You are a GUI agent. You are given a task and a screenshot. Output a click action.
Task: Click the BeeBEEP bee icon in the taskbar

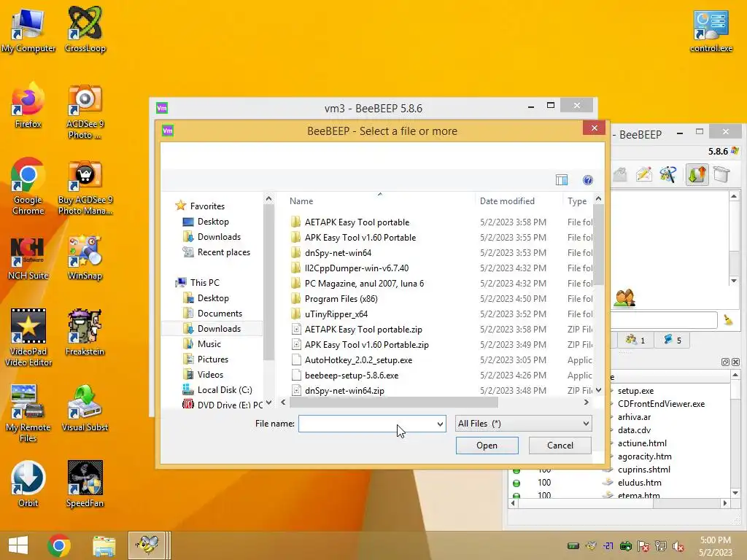click(147, 545)
